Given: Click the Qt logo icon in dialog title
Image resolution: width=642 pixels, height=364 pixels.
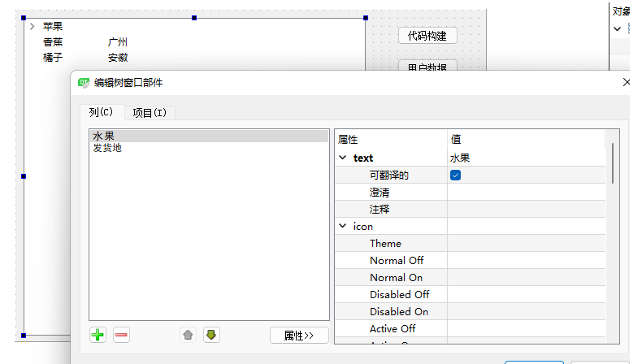Looking at the screenshot, I should point(84,83).
